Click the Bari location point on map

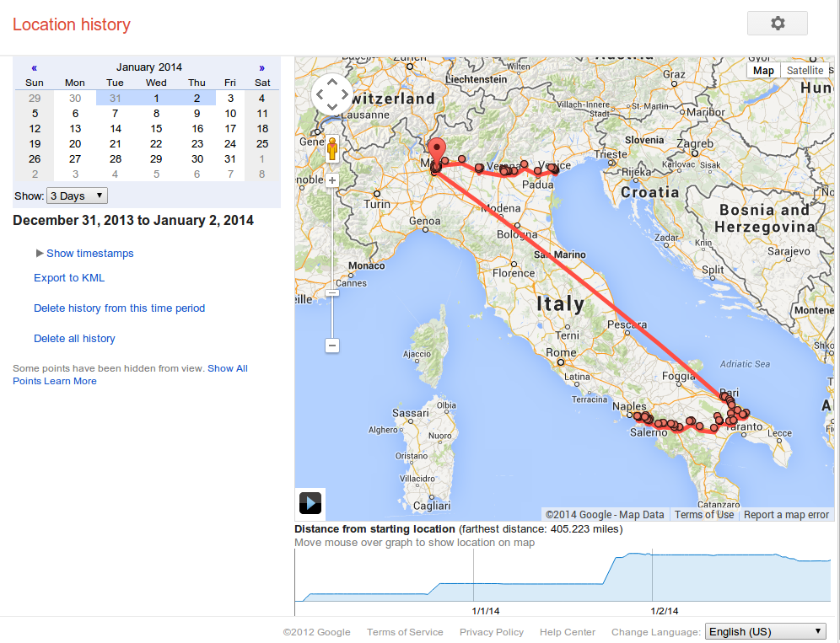pyautogui.click(x=724, y=396)
